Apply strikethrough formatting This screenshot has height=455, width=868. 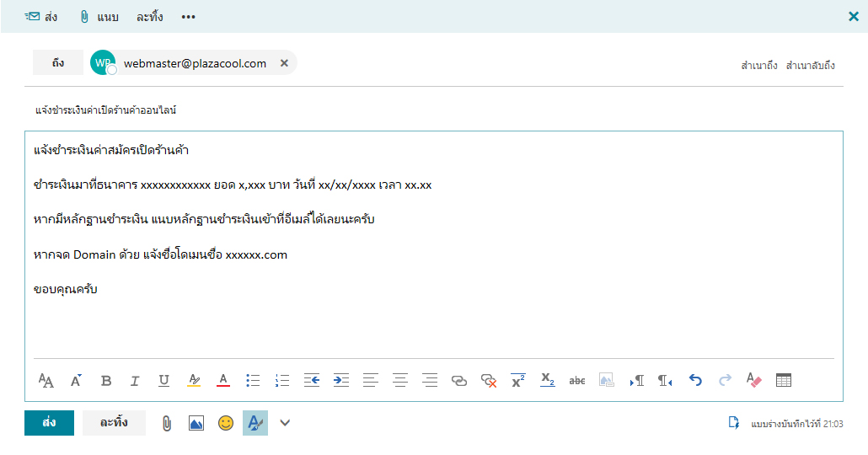pyautogui.click(x=577, y=381)
